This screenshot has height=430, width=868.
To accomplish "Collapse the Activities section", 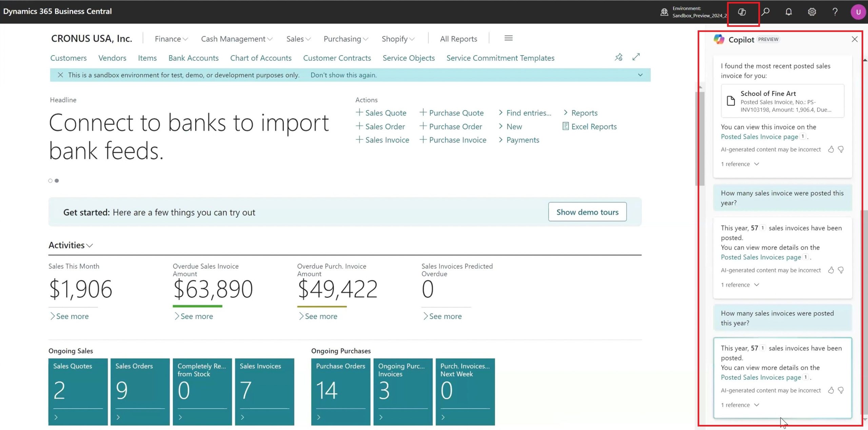I will [71, 245].
